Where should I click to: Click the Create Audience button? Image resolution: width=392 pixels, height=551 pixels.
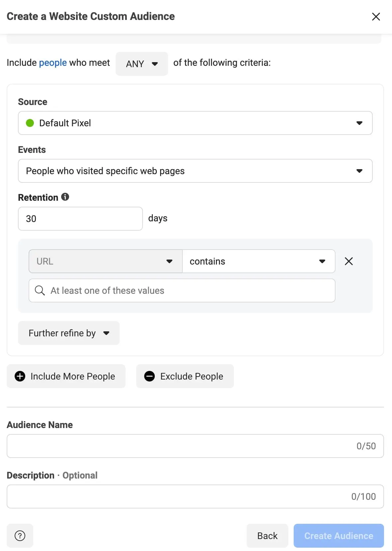(339, 536)
